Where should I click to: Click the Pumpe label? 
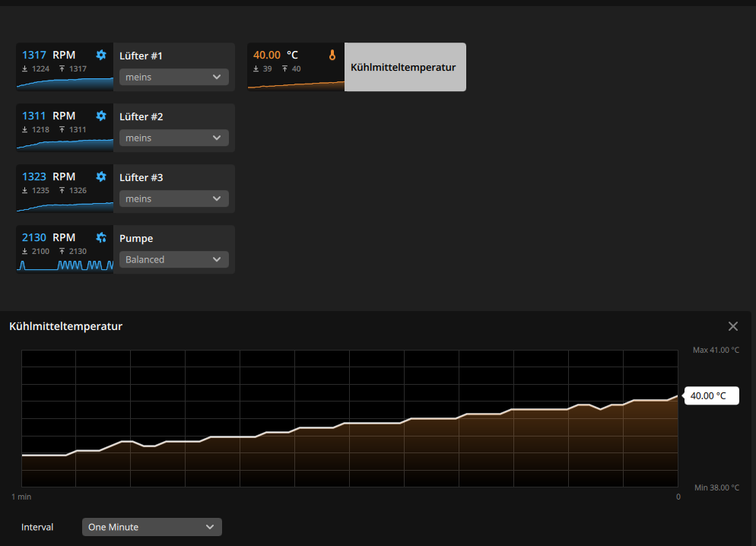coord(136,239)
